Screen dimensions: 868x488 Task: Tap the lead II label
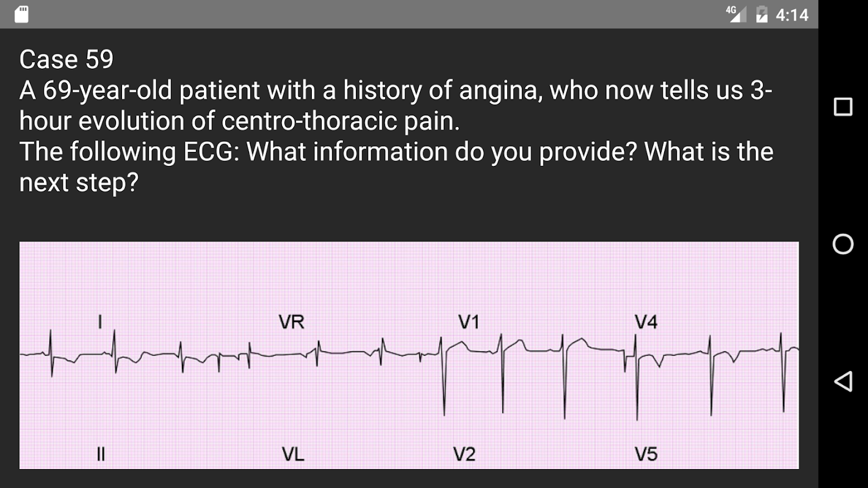point(101,454)
